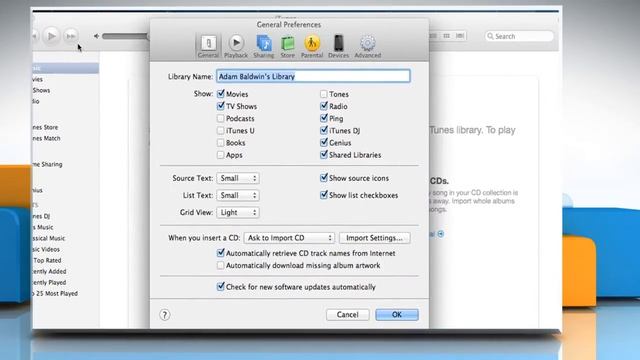This screenshot has height=360, width=640.
Task: Open the General preferences pane
Action: [x=208, y=46]
